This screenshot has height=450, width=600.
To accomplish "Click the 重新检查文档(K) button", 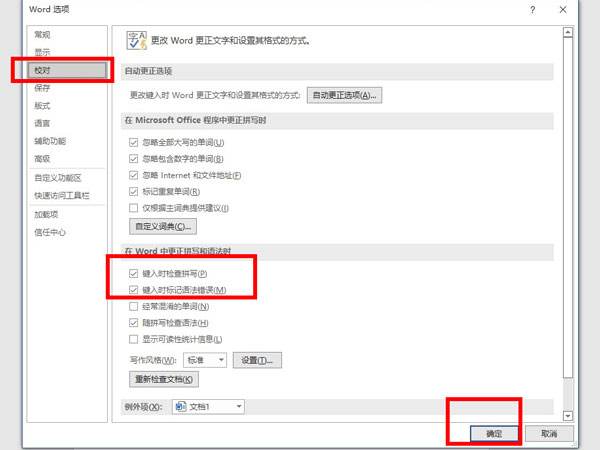I will [164, 380].
